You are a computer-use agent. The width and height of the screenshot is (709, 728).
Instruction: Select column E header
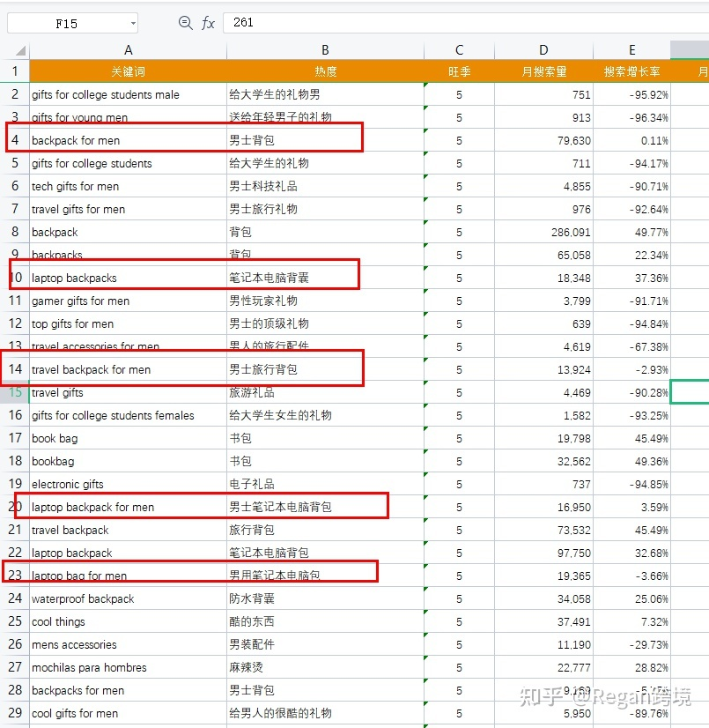[x=631, y=51]
